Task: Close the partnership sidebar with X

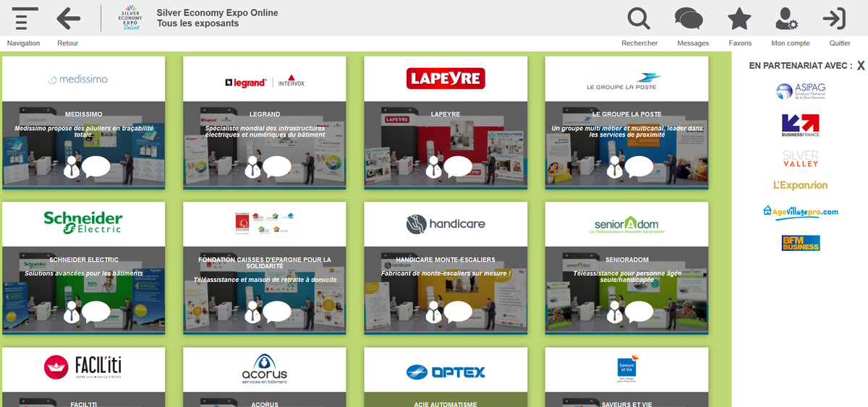Action: click(x=861, y=66)
